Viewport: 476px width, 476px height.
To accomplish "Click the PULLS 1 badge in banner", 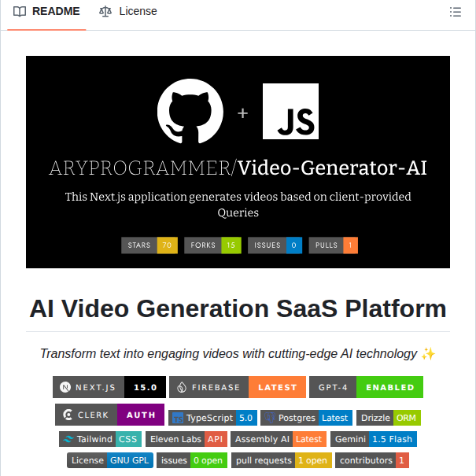I will (333, 245).
